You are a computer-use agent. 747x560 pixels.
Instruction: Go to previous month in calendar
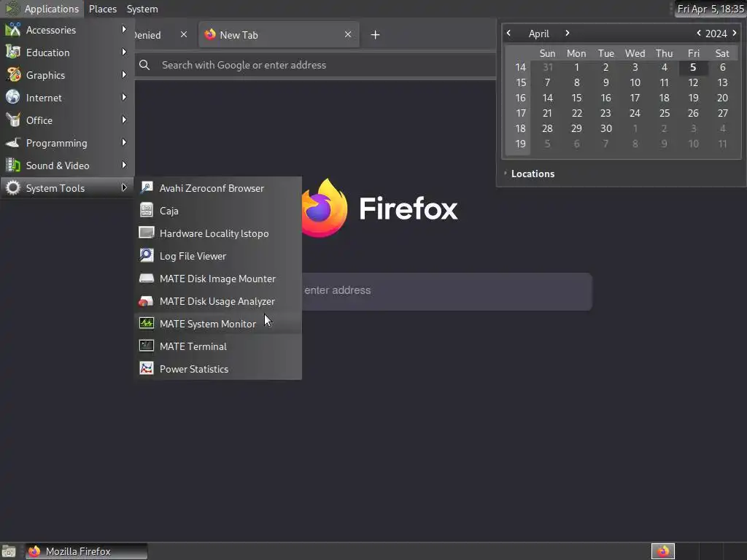[508, 34]
